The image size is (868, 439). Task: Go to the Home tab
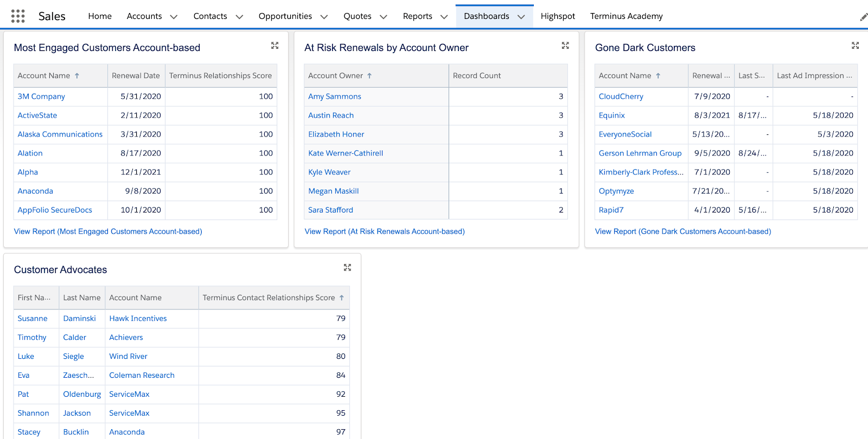point(100,16)
